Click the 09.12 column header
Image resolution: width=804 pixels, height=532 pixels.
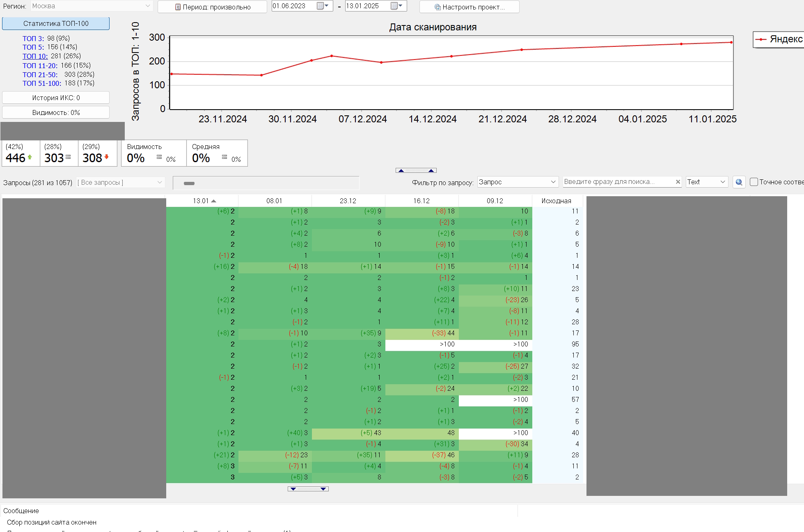495,201
